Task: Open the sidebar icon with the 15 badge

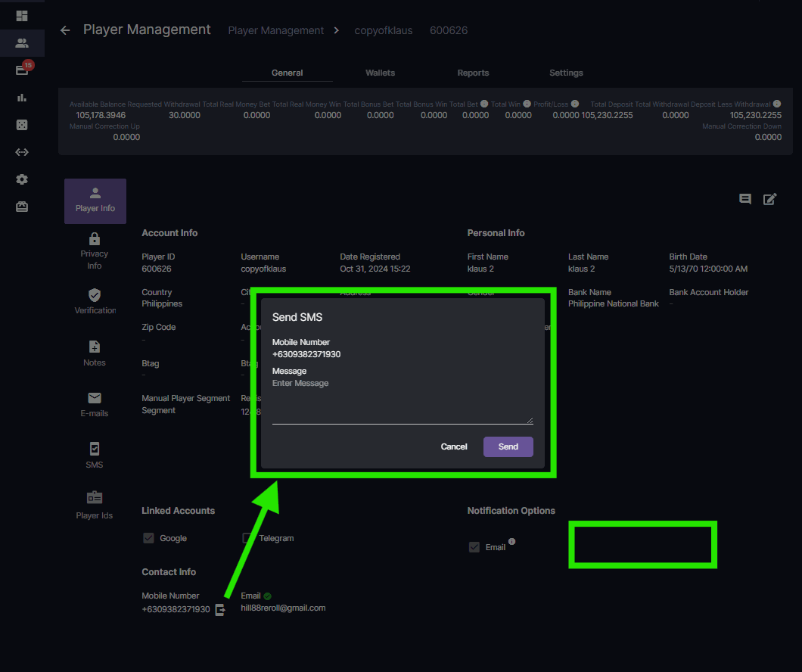Action: point(22,70)
